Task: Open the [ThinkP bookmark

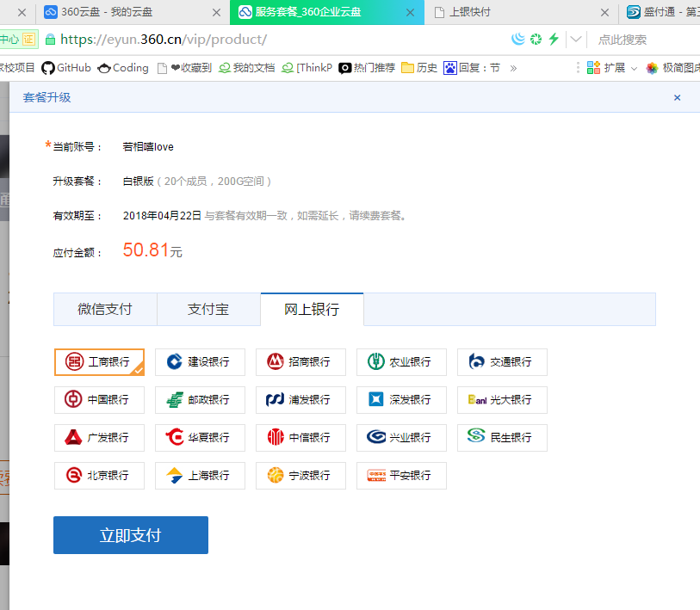Action: coord(307,68)
